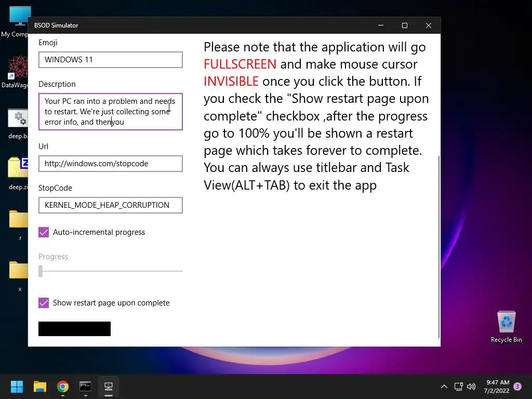
Task: Minimize the BSOD Simulator window
Action: [381, 25]
